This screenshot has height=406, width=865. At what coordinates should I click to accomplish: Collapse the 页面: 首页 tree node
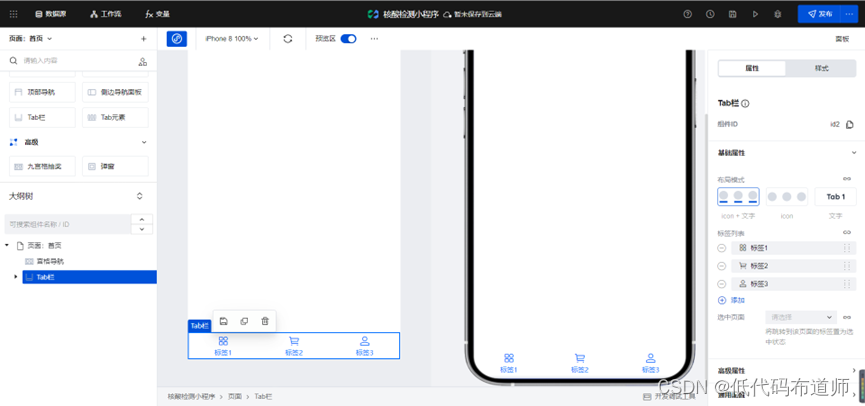pyautogui.click(x=7, y=245)
